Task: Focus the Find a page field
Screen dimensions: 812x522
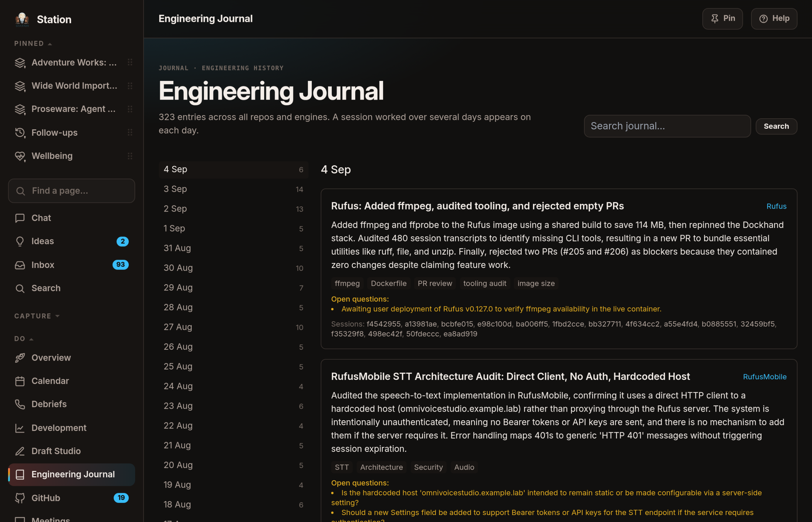Action: pos(72,191)
